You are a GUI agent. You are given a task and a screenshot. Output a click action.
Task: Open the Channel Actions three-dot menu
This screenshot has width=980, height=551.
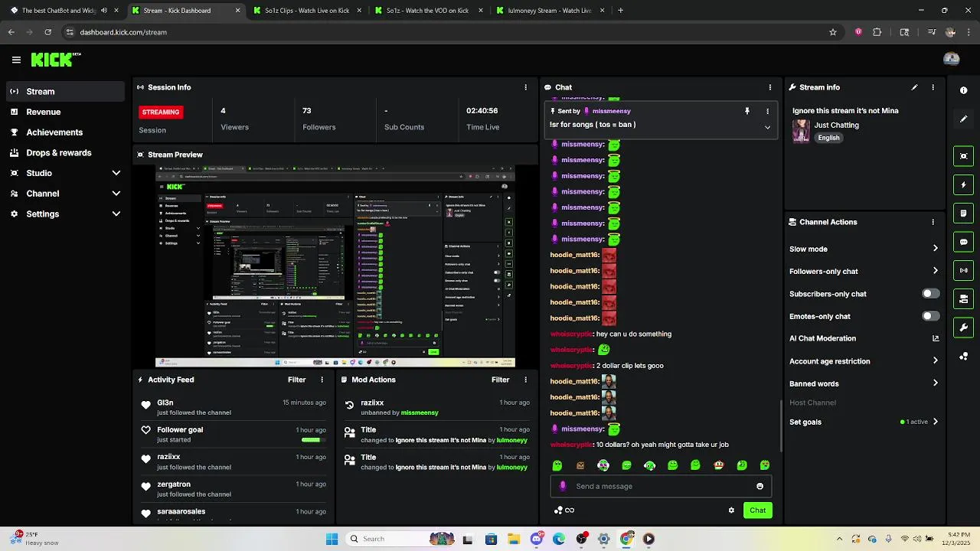(x=933, y=222)
